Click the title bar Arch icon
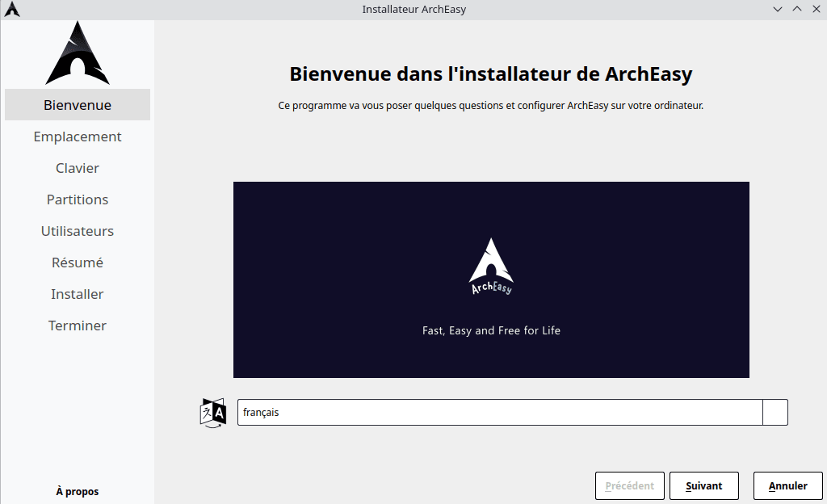This screenshot has height=504, width=827. click(12, 10)
